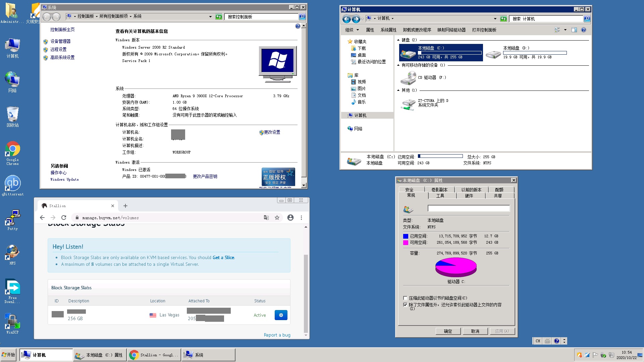Click the drive label input field in properties
This screenshot has width=644, height=362.
[x=469, y=208]
